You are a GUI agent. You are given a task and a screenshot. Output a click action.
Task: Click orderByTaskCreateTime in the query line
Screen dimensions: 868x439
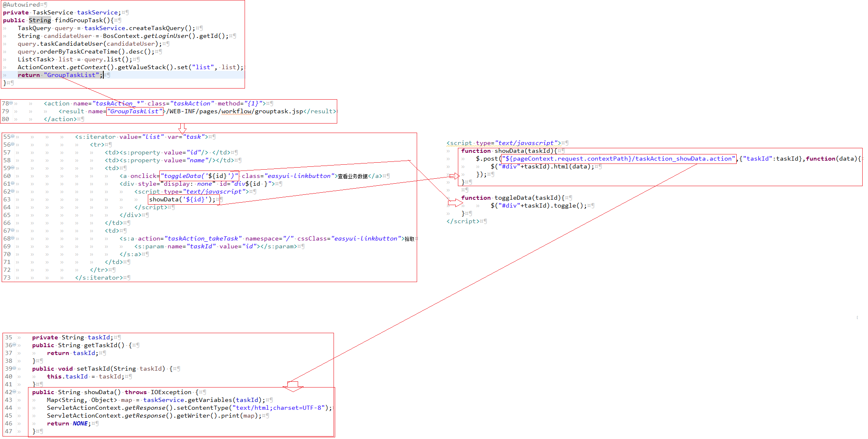click(x=79, y=51)
